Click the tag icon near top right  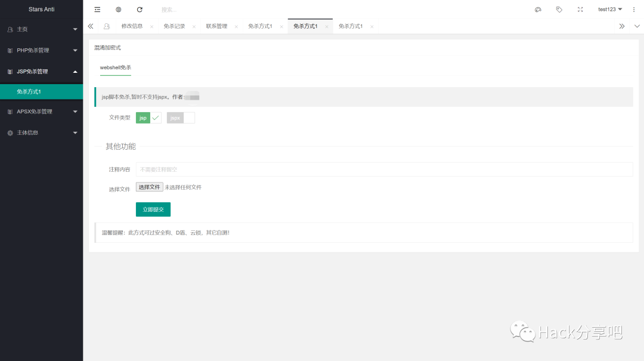click(559, 9)
